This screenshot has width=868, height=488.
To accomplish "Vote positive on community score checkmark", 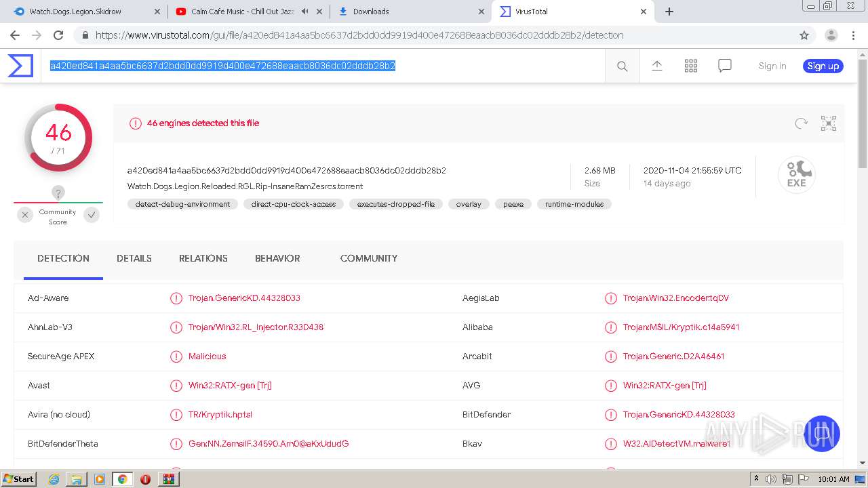I will pos(92,215).
